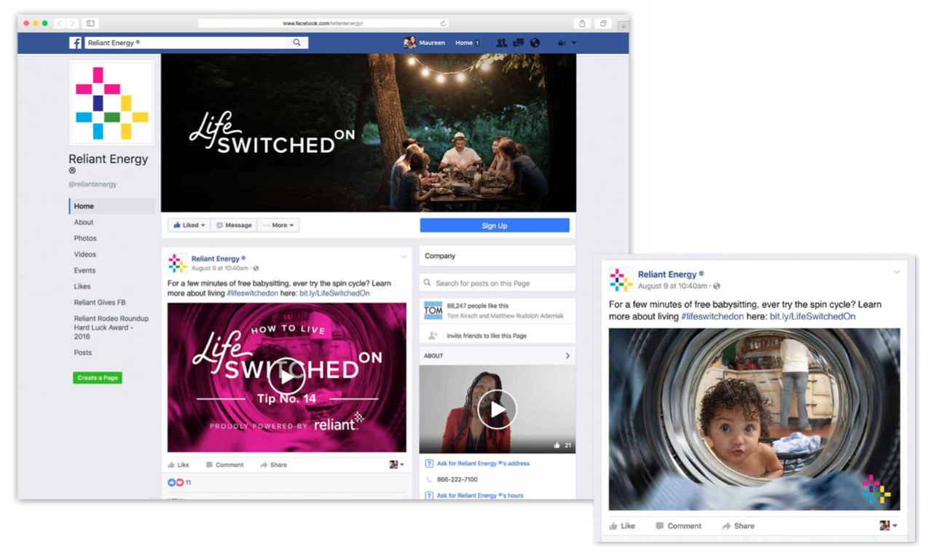Play the About section video
This screenshot has width=931, height=560.
pos(497,409)
